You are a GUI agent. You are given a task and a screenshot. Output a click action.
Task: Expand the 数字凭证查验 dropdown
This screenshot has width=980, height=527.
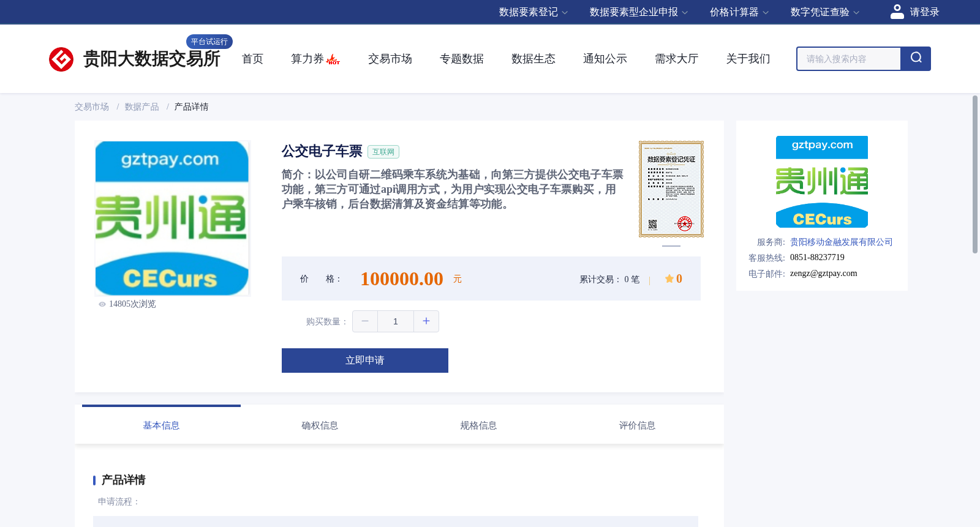click(825, 12)
